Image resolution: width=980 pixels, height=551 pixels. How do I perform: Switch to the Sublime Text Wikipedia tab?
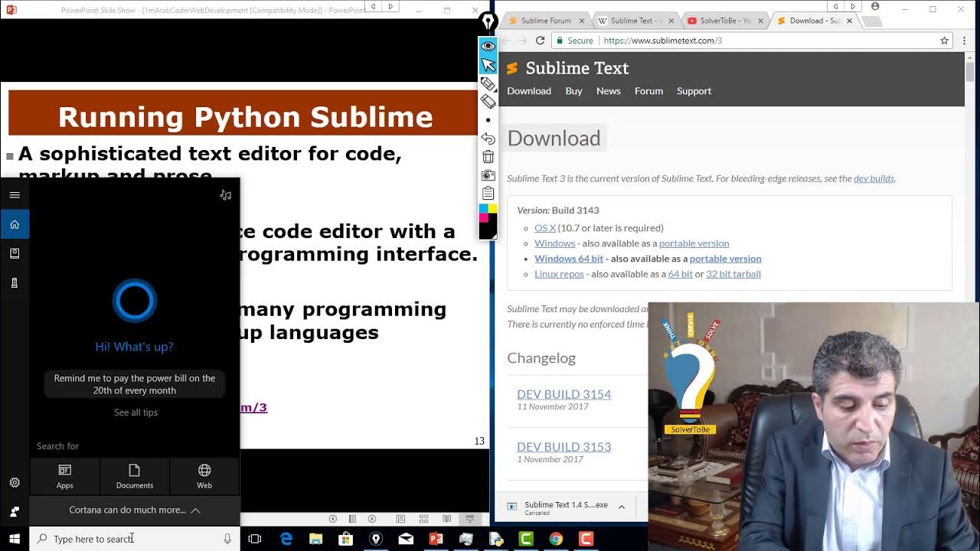coord(635,21)
